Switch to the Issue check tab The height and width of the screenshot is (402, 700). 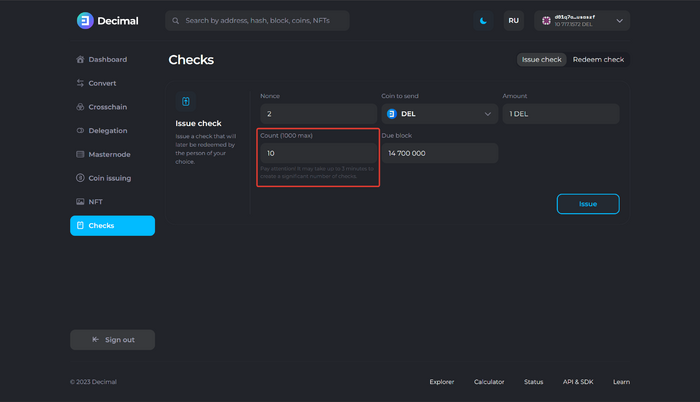click(x=542, y=59)
